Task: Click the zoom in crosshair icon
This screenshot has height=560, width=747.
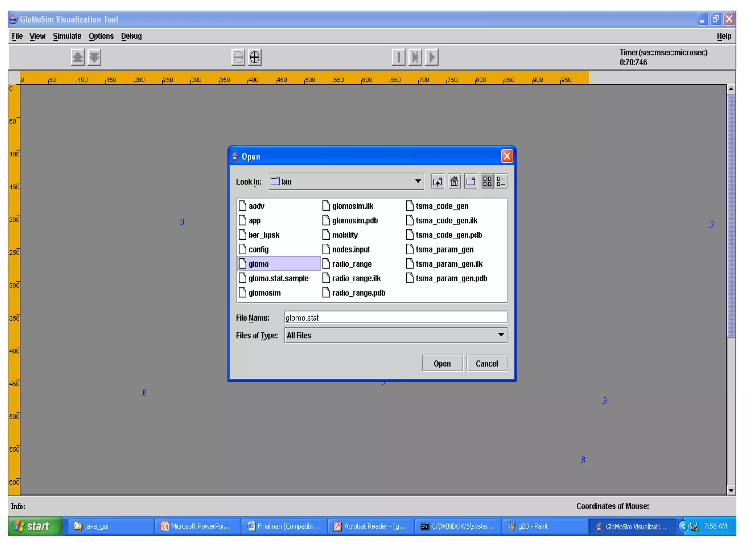Action: pos(255,57)
